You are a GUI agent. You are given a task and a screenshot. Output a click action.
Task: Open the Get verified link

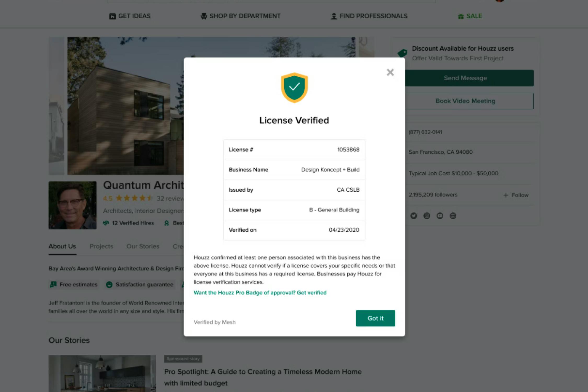(311, 293)
